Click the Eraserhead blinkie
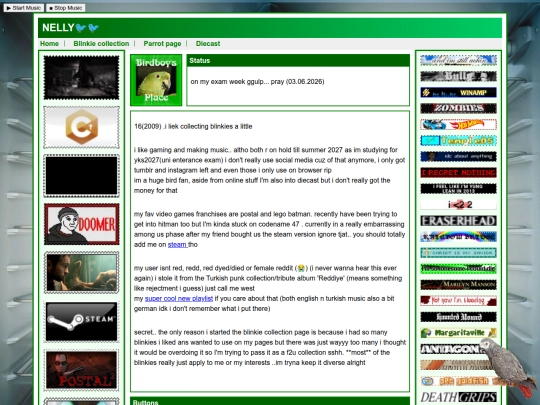 tap(458, 221)
